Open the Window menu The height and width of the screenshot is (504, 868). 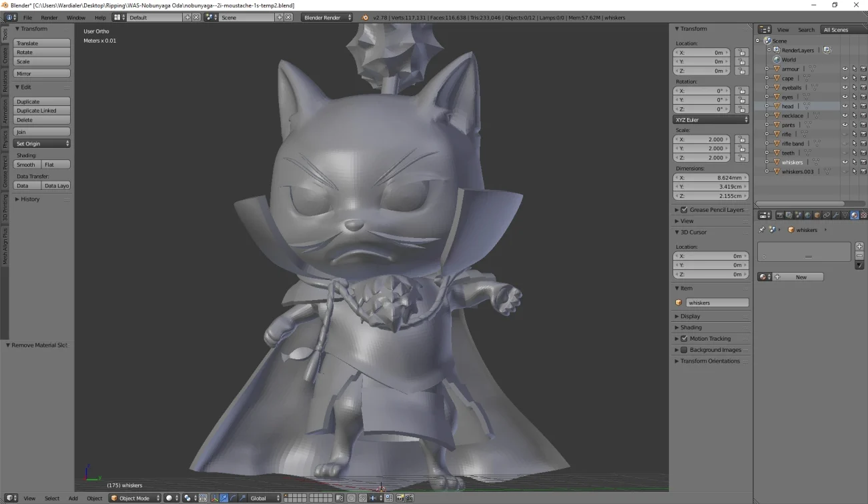[x=76, y=17]
